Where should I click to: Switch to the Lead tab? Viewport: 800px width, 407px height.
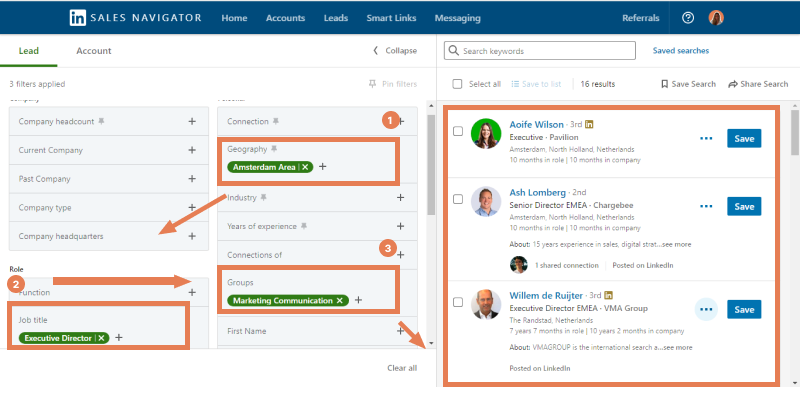pyautogui.click(x=29, y=50)
